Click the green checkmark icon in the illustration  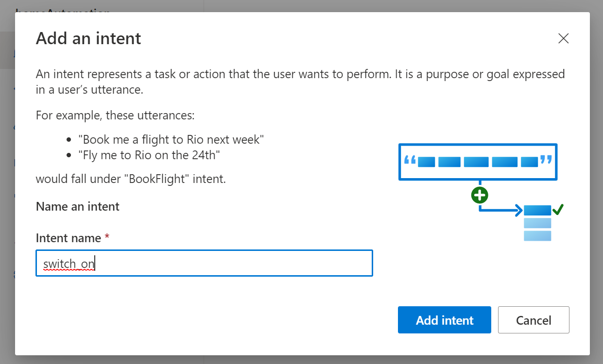tap(558, 209)
